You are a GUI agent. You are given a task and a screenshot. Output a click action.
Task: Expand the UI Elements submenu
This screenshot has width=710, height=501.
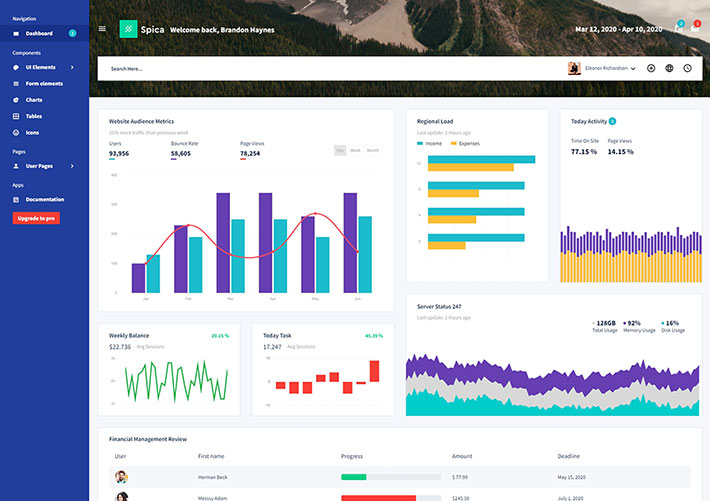click(x=44, y=67)
